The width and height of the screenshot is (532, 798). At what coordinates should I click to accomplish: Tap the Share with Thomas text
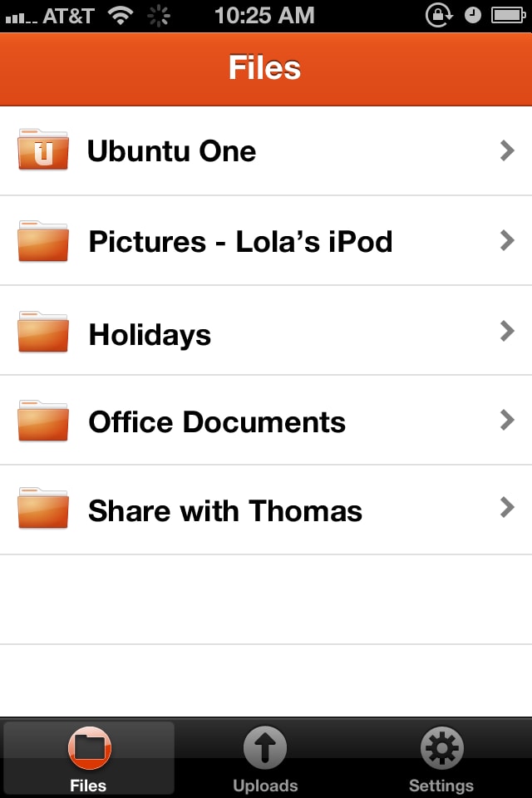click(x=225, y=510)
